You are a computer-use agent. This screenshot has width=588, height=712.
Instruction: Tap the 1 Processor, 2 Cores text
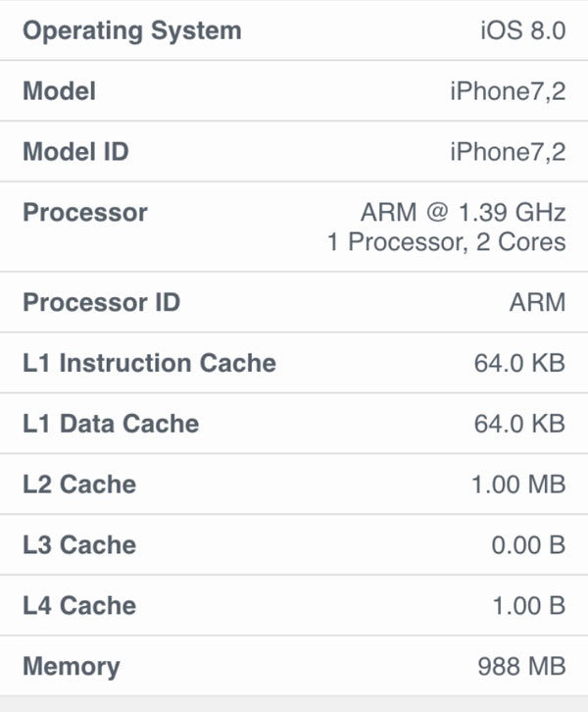[446, 242]
